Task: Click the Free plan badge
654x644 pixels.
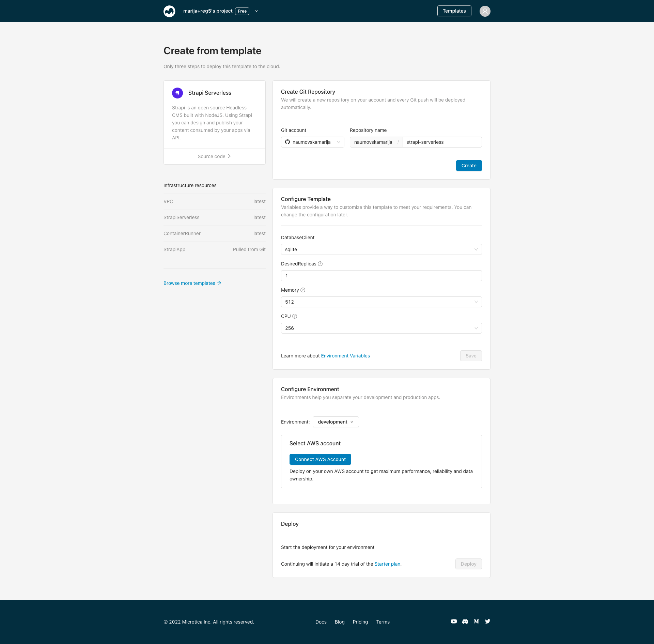Action: click(242, 11)
